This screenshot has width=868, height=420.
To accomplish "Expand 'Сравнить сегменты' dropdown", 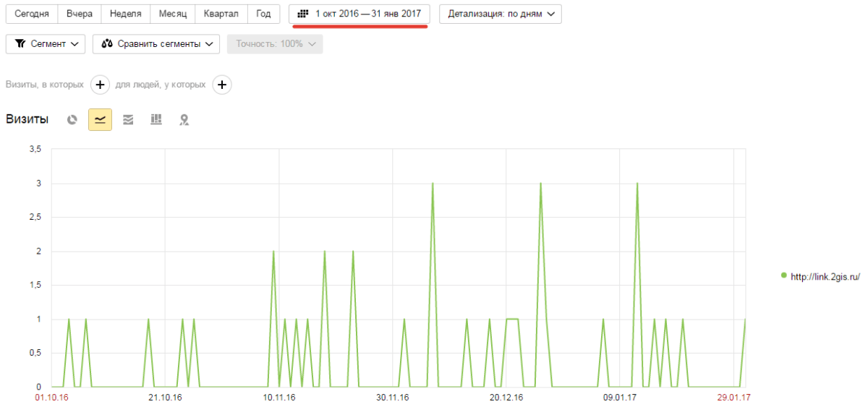I will tap(156, 43).
